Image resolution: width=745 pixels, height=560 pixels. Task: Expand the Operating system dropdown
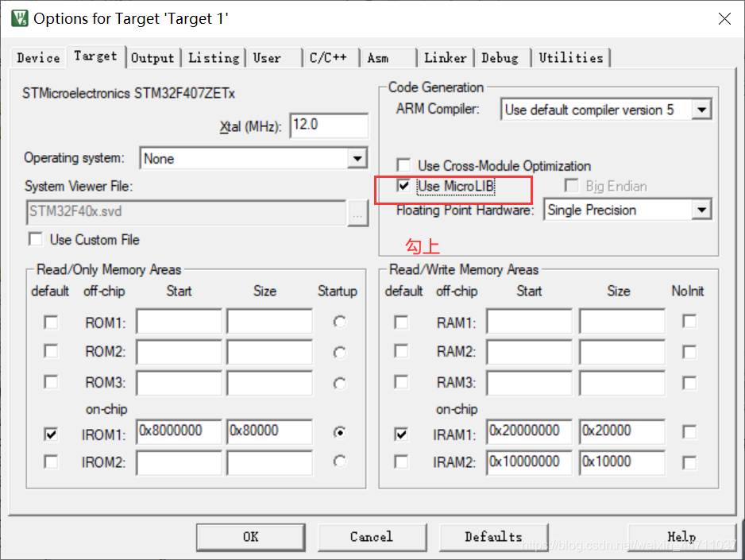(x=357, y=158)
